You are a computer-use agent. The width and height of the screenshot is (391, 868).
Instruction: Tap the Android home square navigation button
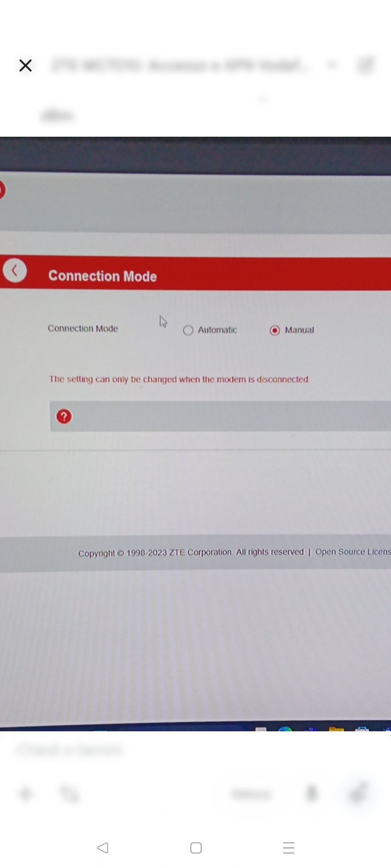click(x=196, y=848)
